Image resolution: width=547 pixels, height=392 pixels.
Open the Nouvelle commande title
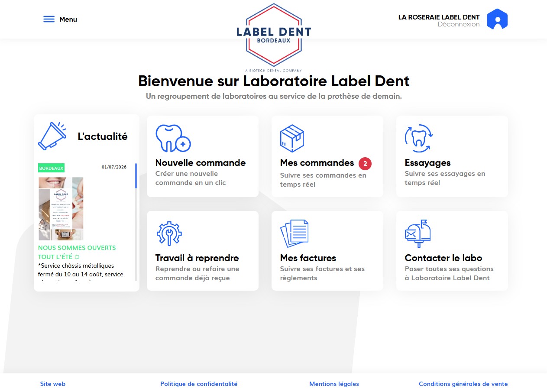click(x=201, y=163)
